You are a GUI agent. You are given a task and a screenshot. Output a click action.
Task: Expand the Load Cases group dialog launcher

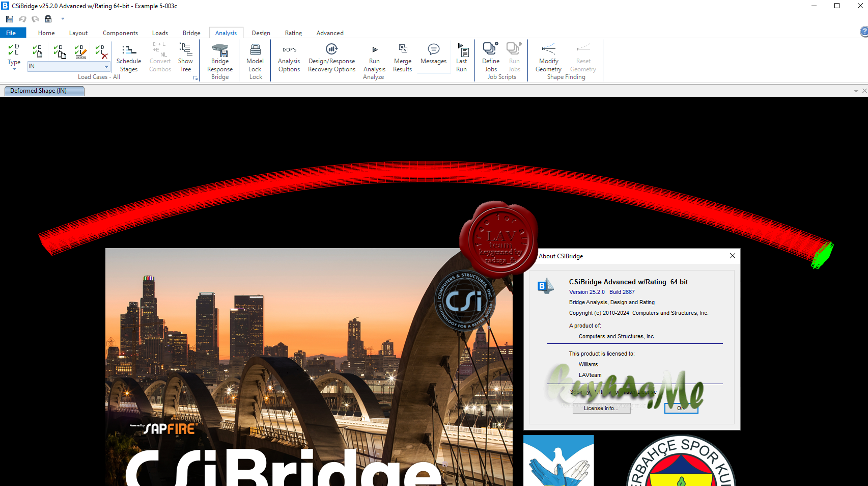point(195,78)
